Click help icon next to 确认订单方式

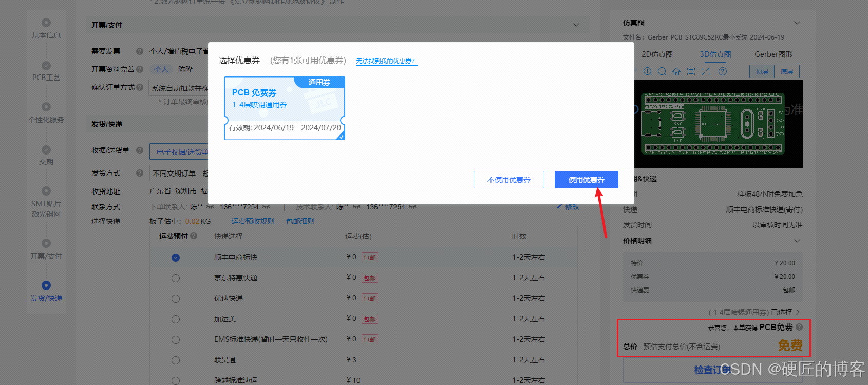tap(140, 87)
